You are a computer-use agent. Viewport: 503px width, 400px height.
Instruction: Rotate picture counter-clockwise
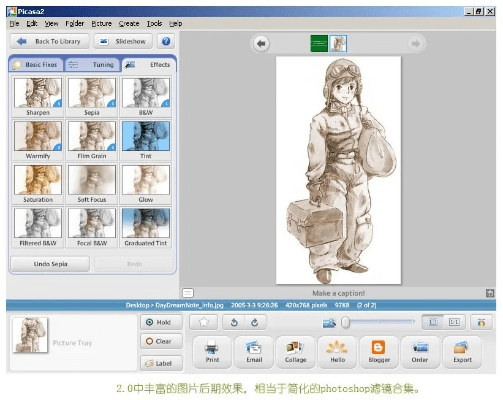pyautogui.click(x=234, y=322)
